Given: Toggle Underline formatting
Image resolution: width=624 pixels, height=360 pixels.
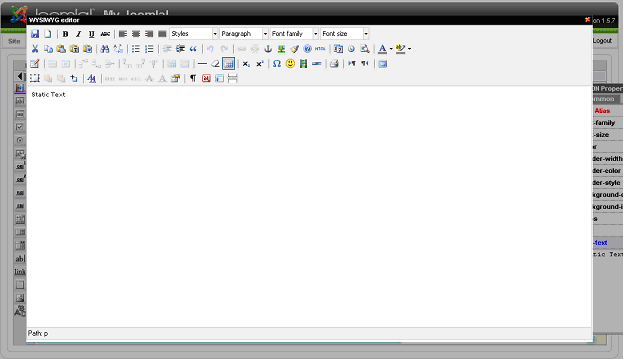Looking at the screenshot, I should point(92,34).
